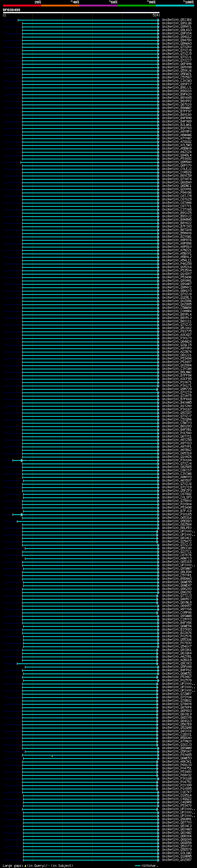This screenshot has height=868, width=197.
Task: Select label UniRef100_Q65XH8
Action: click(177, 67)
